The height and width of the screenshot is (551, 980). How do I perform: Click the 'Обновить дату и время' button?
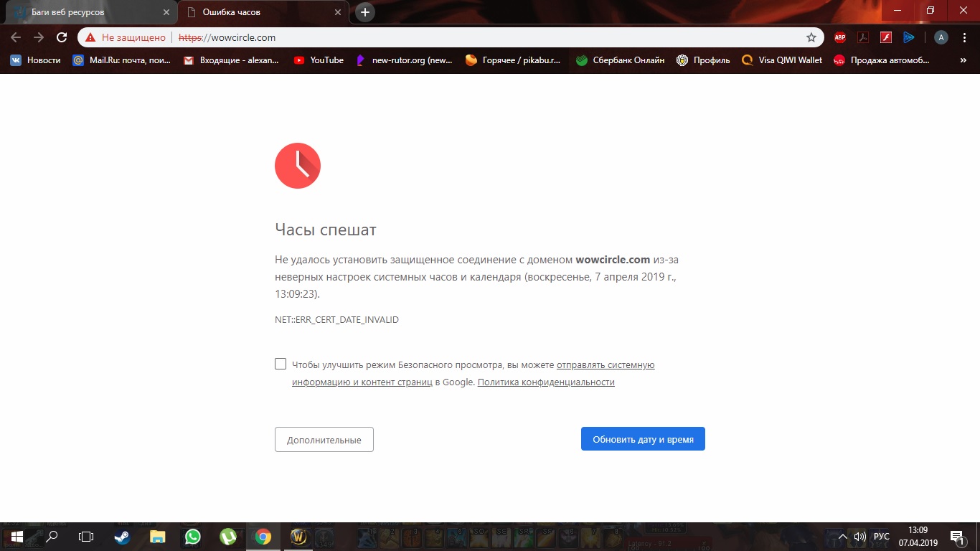643,439
